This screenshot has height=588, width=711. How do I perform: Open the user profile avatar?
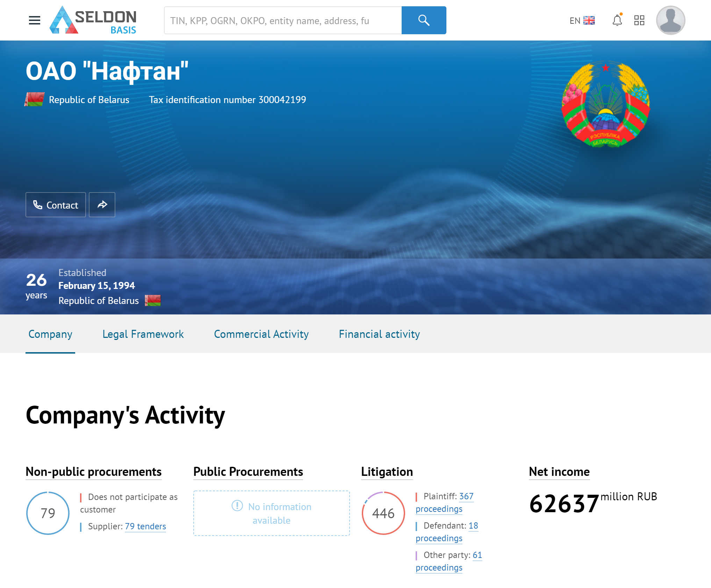coord(670,20)
